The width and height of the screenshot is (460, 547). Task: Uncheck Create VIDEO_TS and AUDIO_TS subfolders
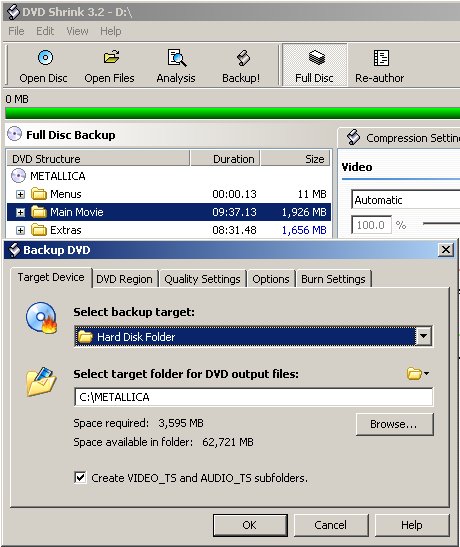point(80,477)
